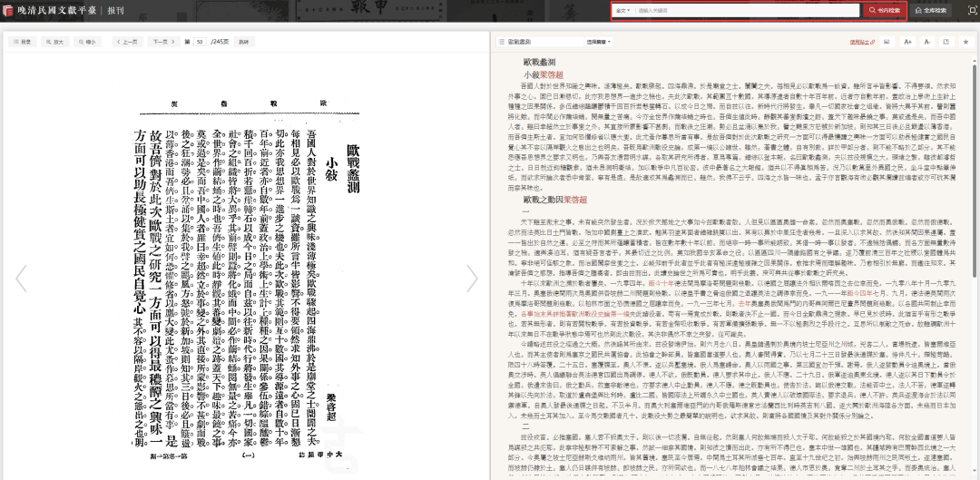
Task: Go to next page with 下一页
Action: click(x=162, y=42)
